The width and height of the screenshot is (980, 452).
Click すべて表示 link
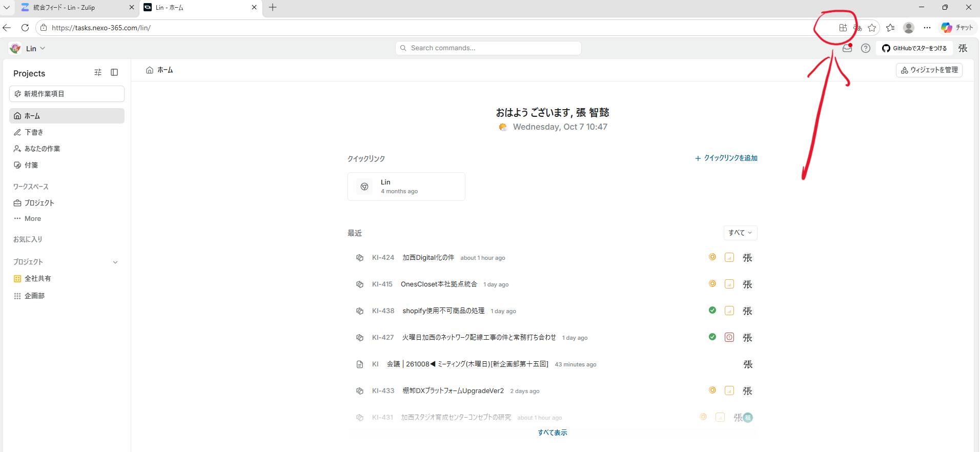[x=552, y=433]
